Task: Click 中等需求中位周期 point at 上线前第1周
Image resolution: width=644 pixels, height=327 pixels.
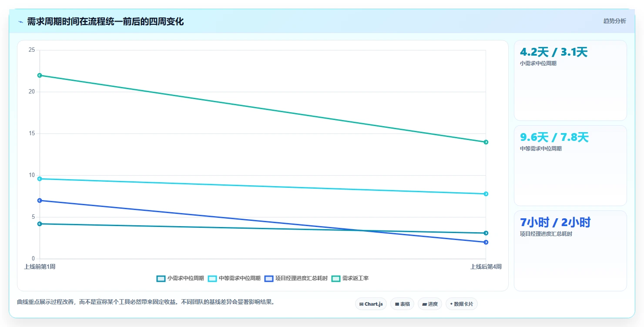Action: coord(40,179)
